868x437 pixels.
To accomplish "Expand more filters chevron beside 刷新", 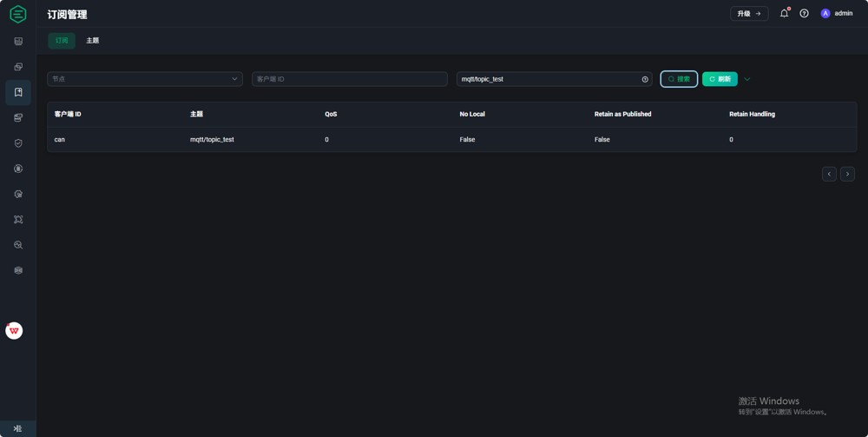I will click(x=747, y=79).
